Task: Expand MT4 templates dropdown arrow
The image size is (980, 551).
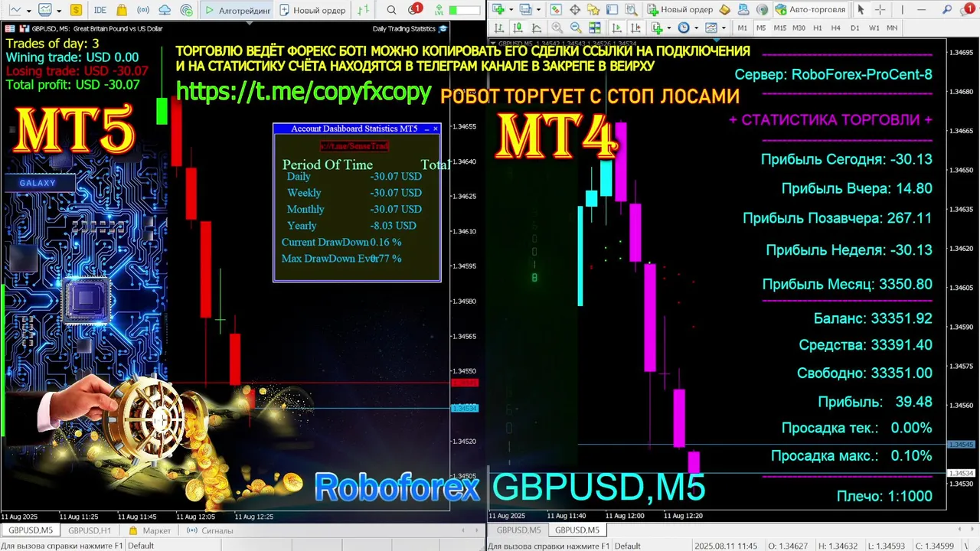Action: [x=724, y=28]
